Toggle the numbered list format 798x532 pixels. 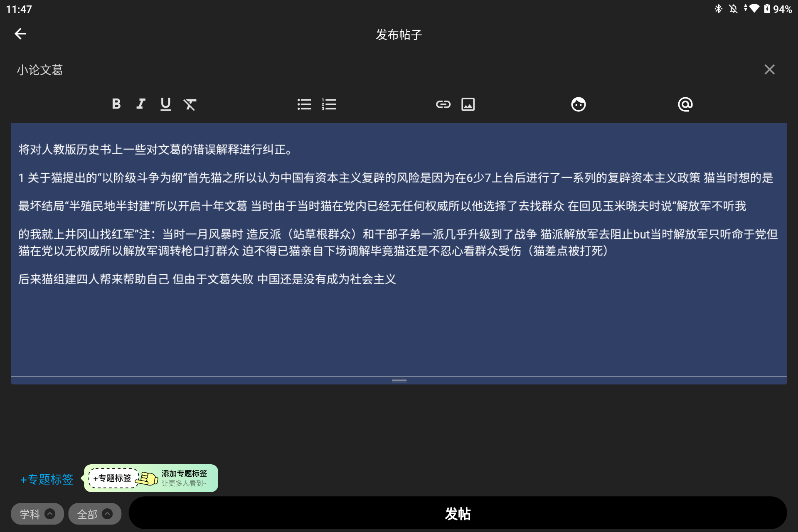click(329, 104)
